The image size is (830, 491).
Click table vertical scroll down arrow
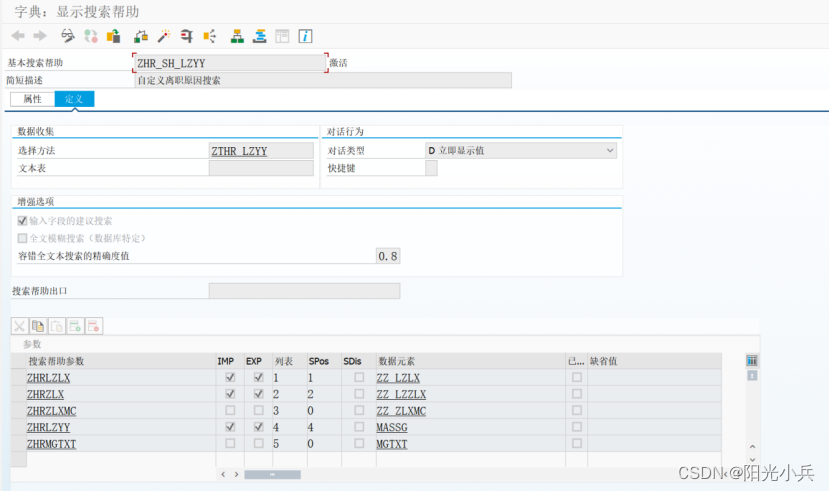pos(752,460)
